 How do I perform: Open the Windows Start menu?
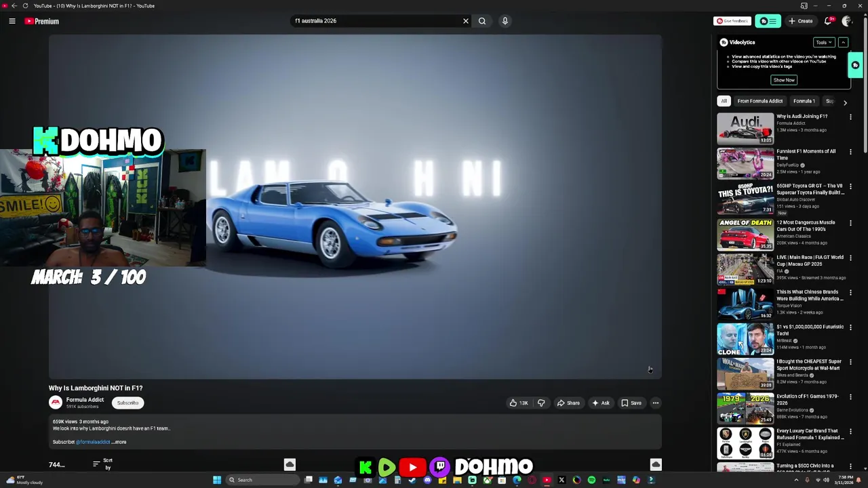[217, 480]
